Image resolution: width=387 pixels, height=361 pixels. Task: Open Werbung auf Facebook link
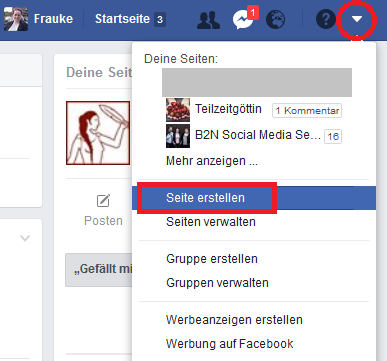point(230,344)
